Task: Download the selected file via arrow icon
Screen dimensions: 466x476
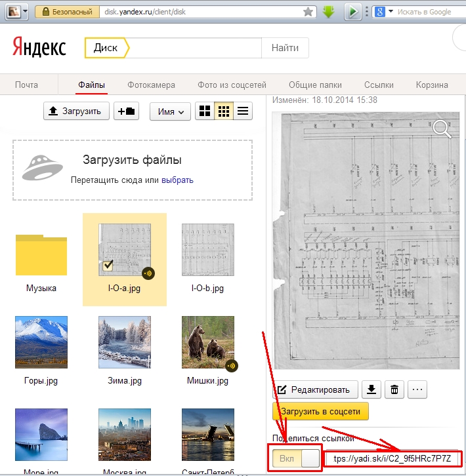Action: click(372, 390)
